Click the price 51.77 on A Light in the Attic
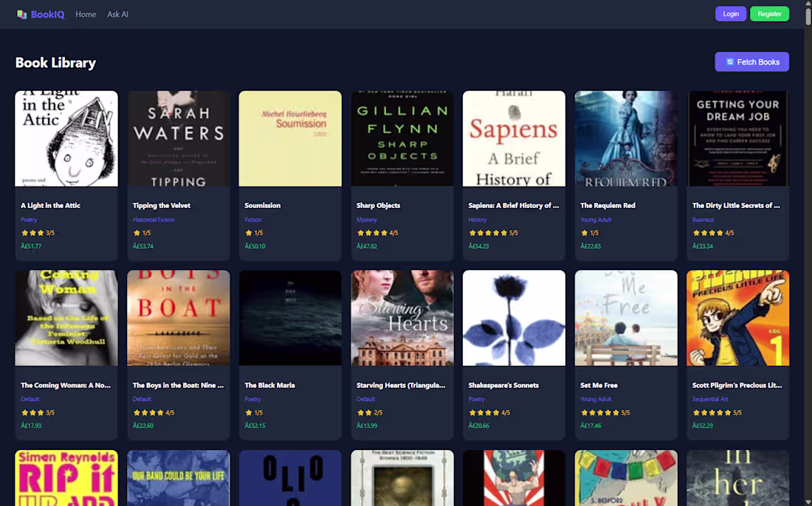812x506 pixels. 31,246
